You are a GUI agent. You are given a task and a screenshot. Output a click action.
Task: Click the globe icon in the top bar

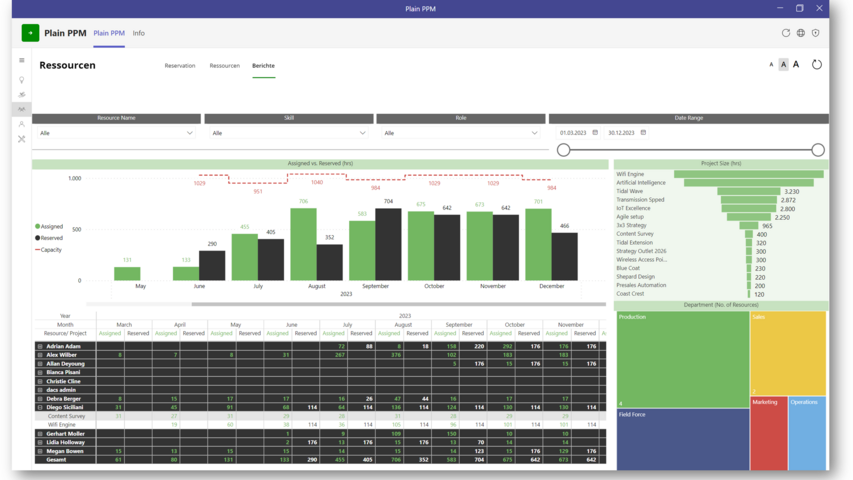coord(801,33)
